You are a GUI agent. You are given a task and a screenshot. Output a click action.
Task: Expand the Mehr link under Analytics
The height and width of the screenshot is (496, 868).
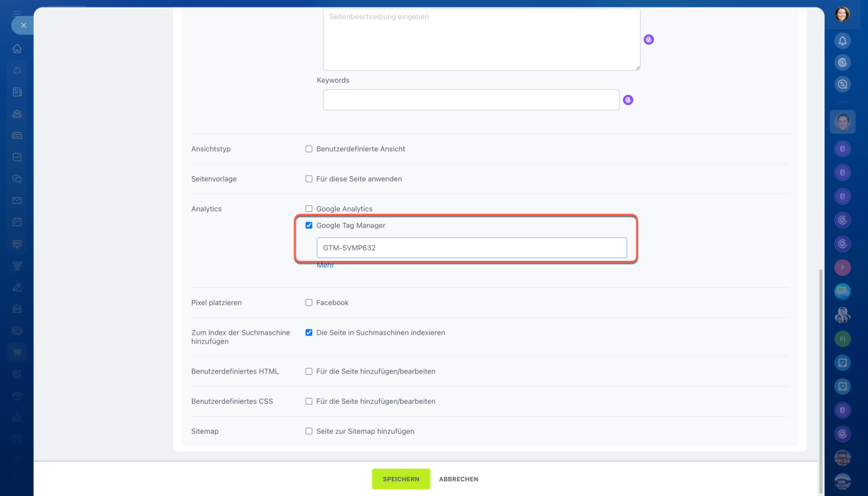tap(325, 266)
